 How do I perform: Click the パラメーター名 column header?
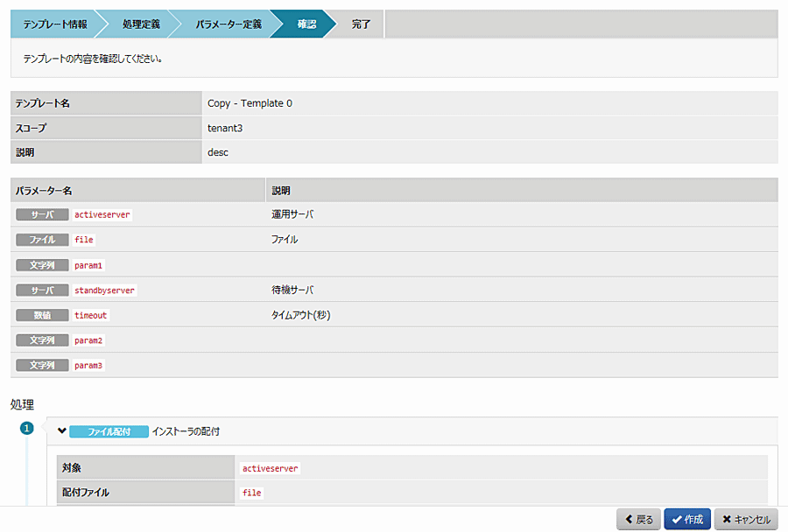point(44,190)
